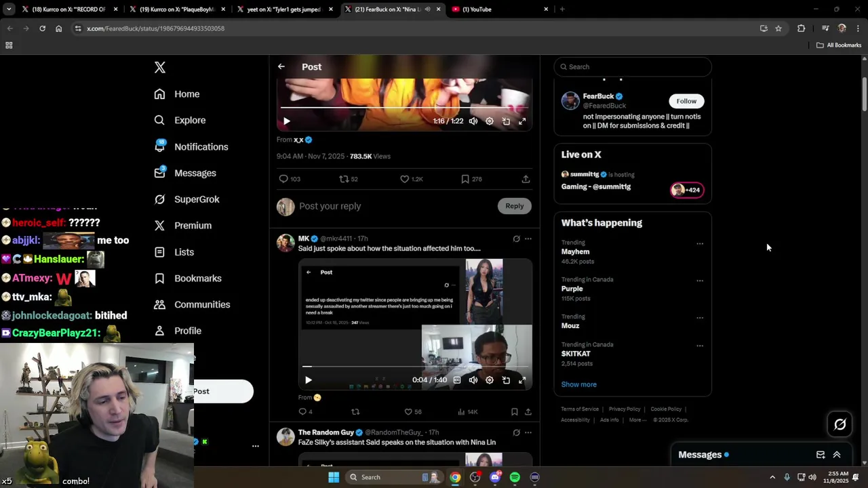868x488 pixels.
Task: Reply to MK's post with 4 replies
Action: tap(306, 411)
